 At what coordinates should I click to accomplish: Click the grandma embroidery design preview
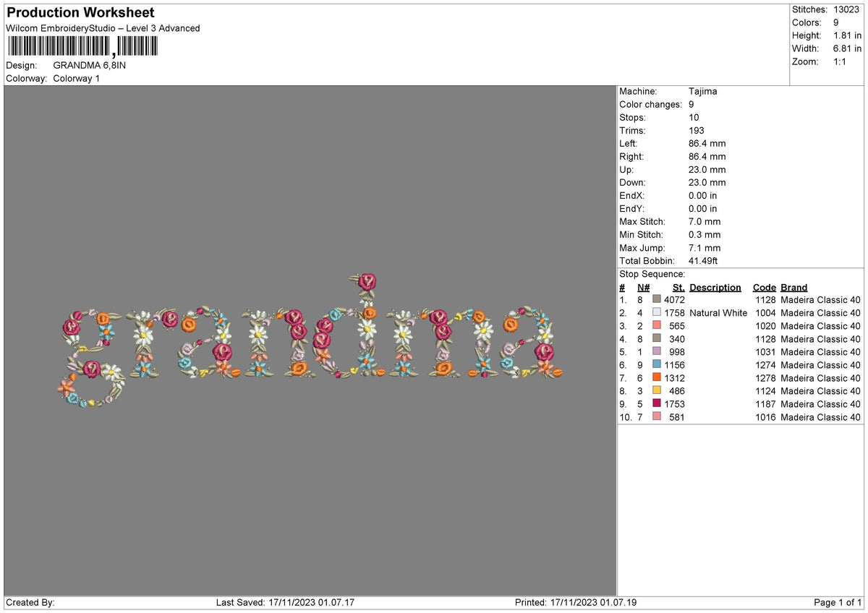[x=310, y=339]
